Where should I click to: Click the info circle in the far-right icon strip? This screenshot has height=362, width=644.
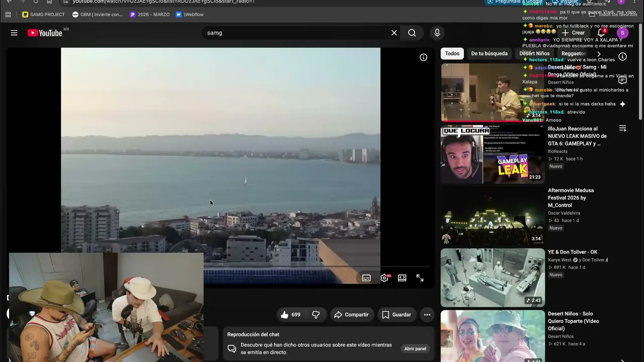(622, 57)
